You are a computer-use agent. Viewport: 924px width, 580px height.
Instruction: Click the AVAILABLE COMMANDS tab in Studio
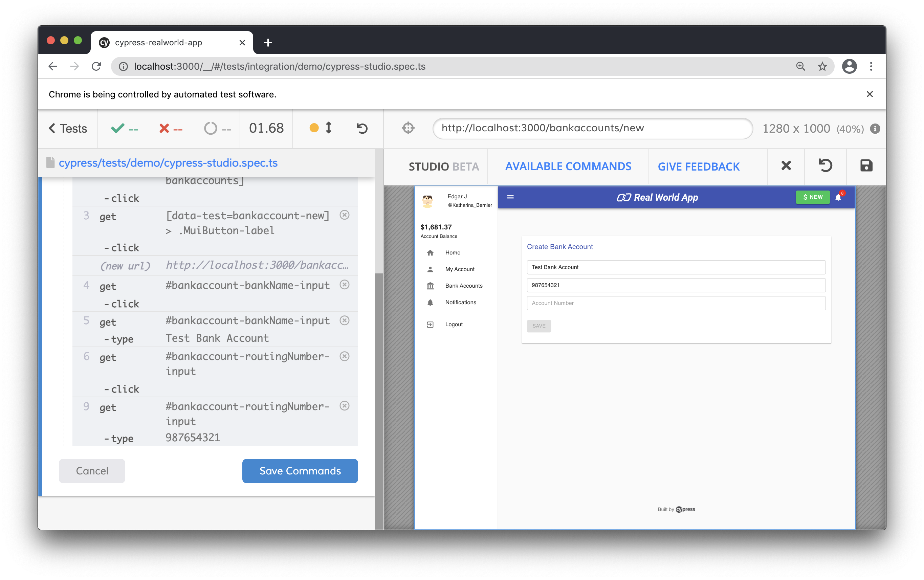pyautogui.click(x=567, y=166)
